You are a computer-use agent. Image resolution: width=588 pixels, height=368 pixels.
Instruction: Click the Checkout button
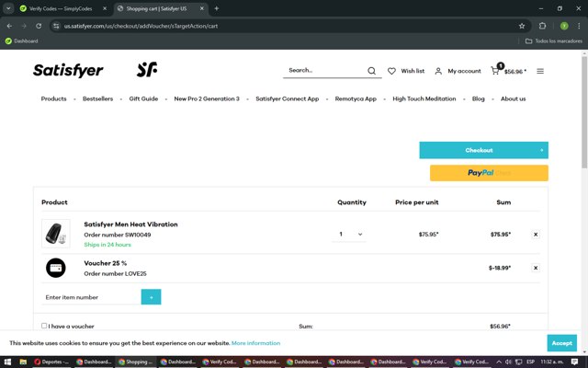click(x=484, y=150)
